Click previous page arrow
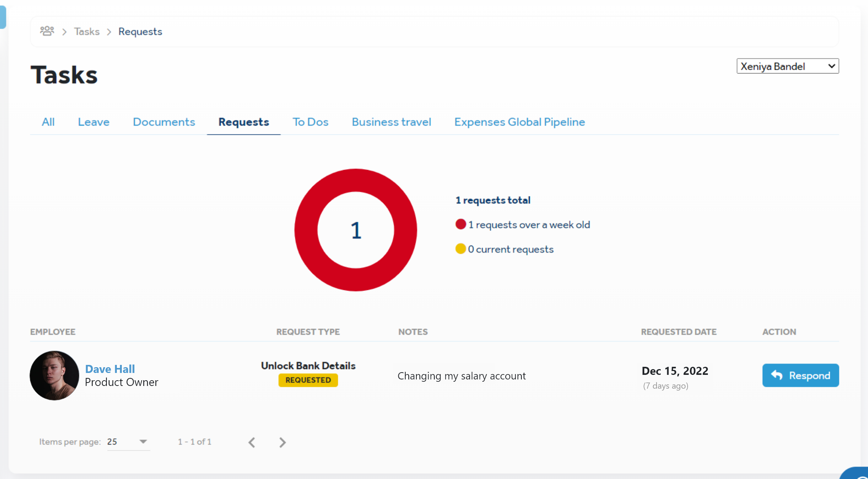The height and width of the screenshot is (479, 868). coord(252,442)
